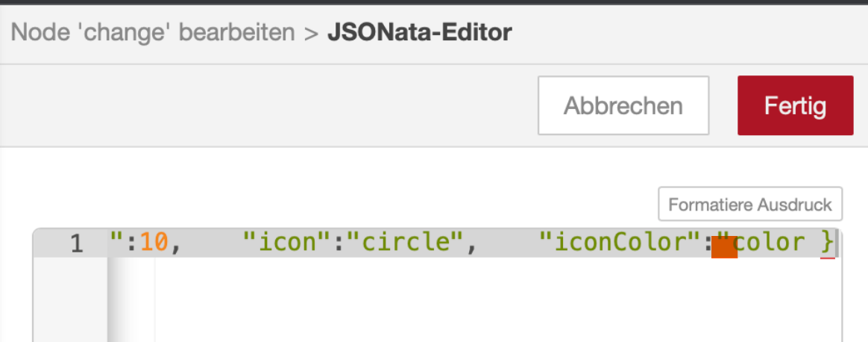The width and height of the screenshot is (868, 342).
Task: Click the red error marker at line end
Action: click(x=827, y=258)
